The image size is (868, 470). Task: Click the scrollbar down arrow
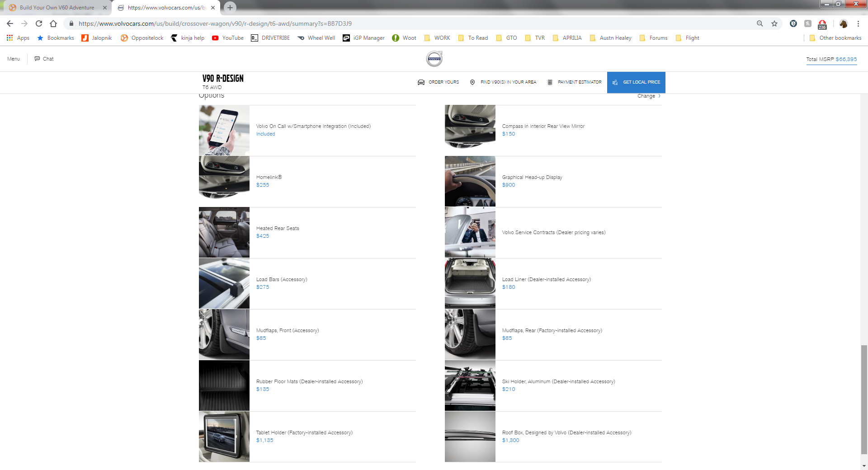[864, 466]
